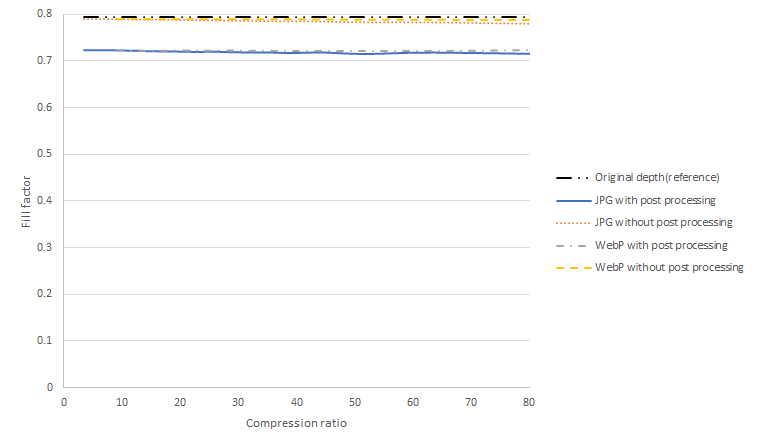Select the "Fill factor" vertical axis title

[27, 201]
